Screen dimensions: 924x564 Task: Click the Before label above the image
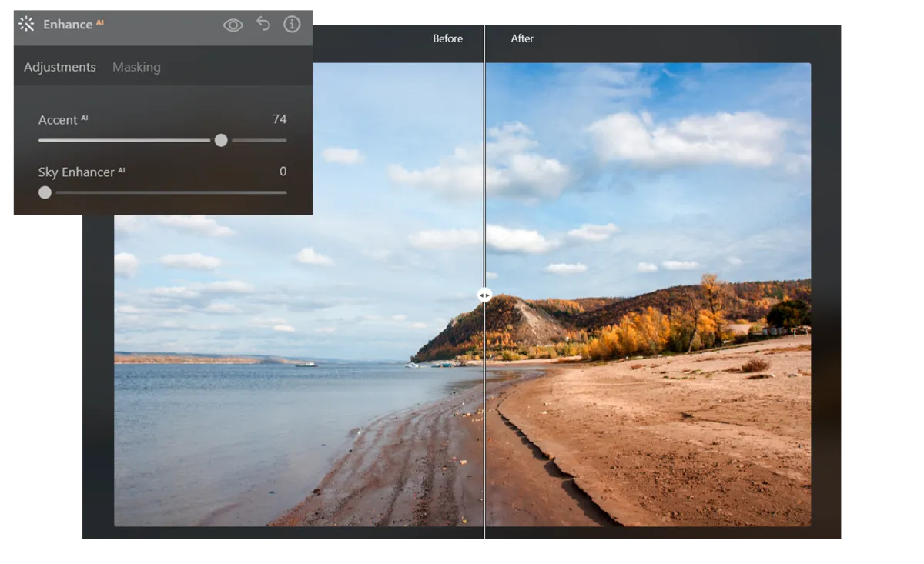pyautogui.click(x=448, y=38)
